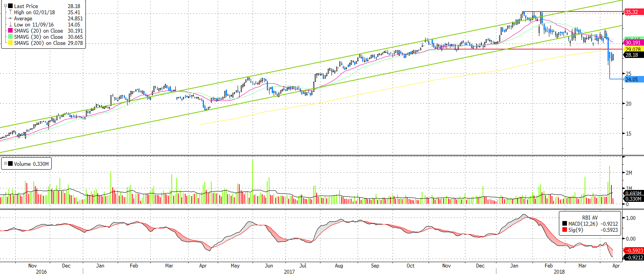The image size is (644, 274).
Task: Click the black Volume color swatch
Action: point(10,164)
